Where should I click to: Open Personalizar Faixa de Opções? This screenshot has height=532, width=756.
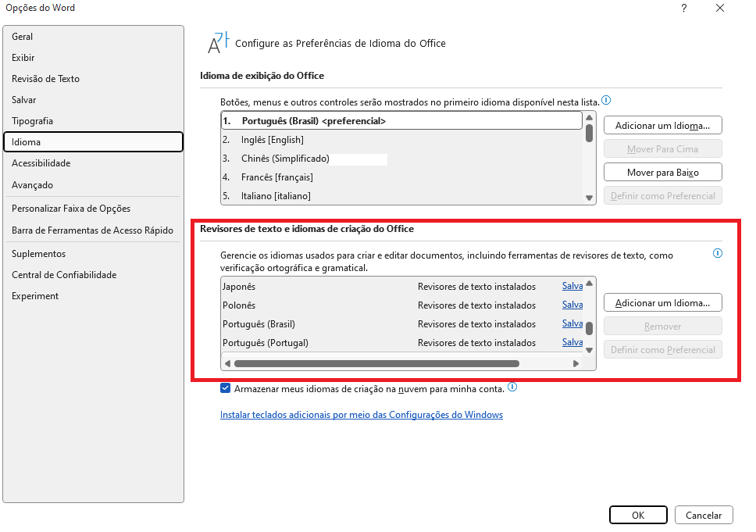pos(93,209)
